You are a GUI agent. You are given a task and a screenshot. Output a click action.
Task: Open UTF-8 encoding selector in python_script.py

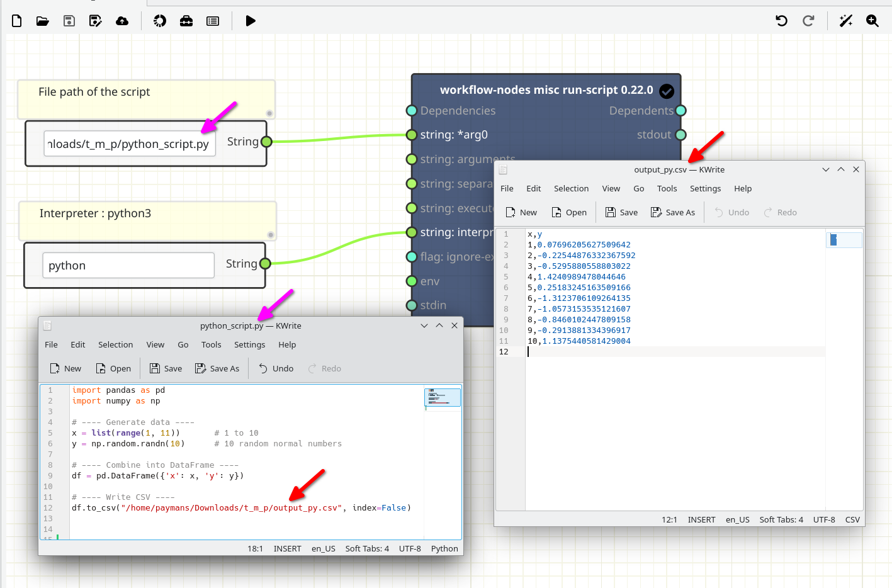coord(410,548)
